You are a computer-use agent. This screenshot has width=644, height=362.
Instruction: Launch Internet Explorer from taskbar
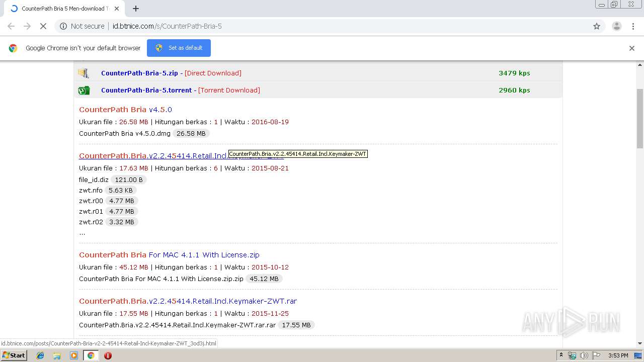(40, 355)
